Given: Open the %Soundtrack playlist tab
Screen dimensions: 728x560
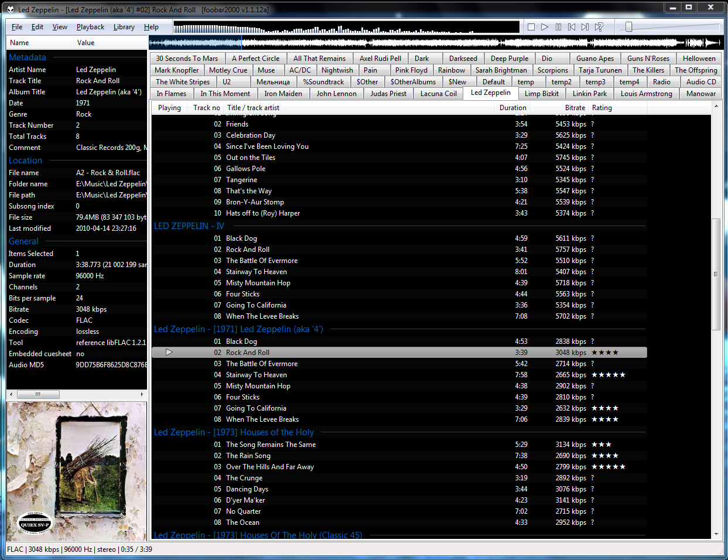Looking at the screenshot, I should pyautogui.click(x=323, y=82).
